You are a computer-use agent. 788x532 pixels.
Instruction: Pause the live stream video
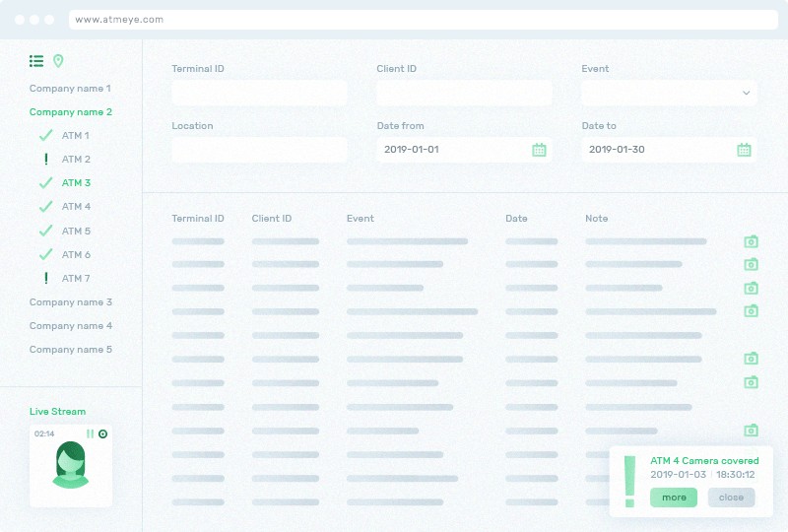pos(90,433)
